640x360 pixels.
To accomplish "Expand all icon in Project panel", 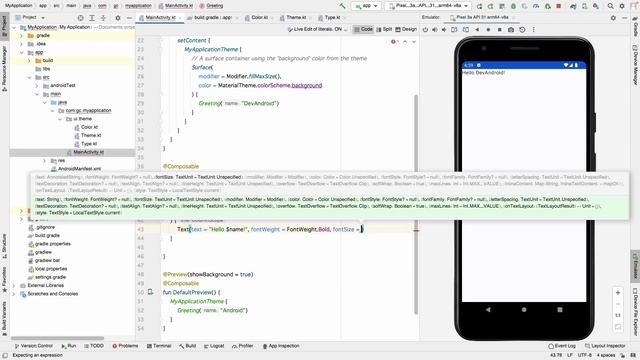I will 92,18.
